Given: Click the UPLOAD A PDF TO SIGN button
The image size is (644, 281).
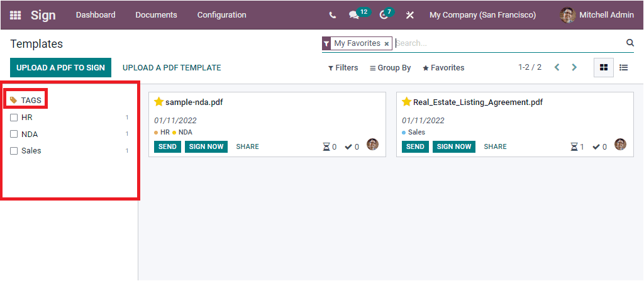Looking at the screenshot, I should (x=61, y=68).
